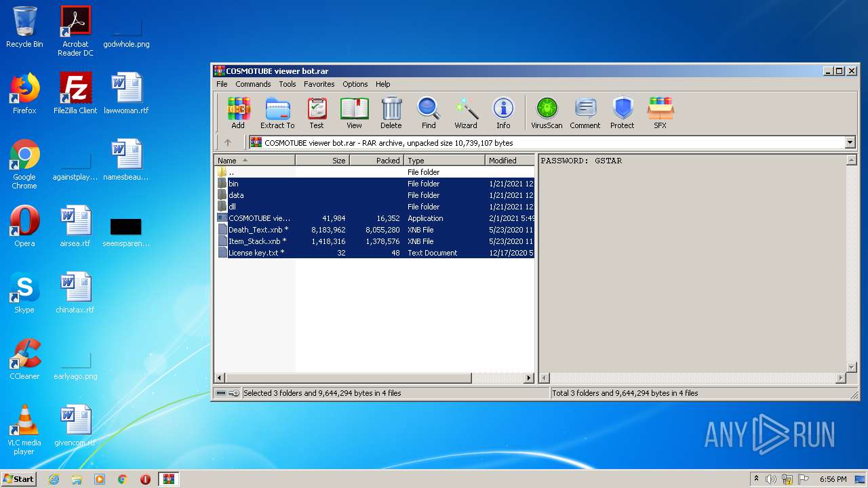This screenshot has width=868, height=488.
Task: Sort files by Type column
Action: coord(444,161)
